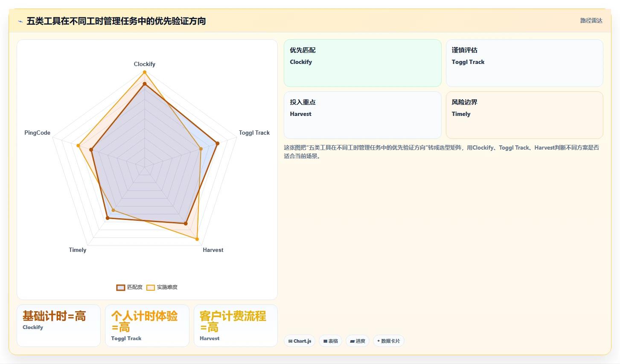Click the 实施难度 data point at Harvest vertex
The image size is (620, 364).
[x=197, y=239]
